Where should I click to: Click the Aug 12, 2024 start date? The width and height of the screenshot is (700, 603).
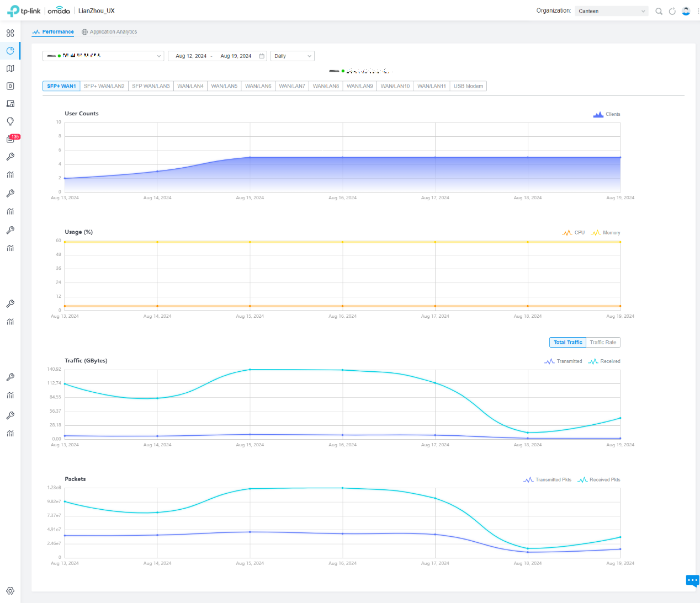pos(191,56)
